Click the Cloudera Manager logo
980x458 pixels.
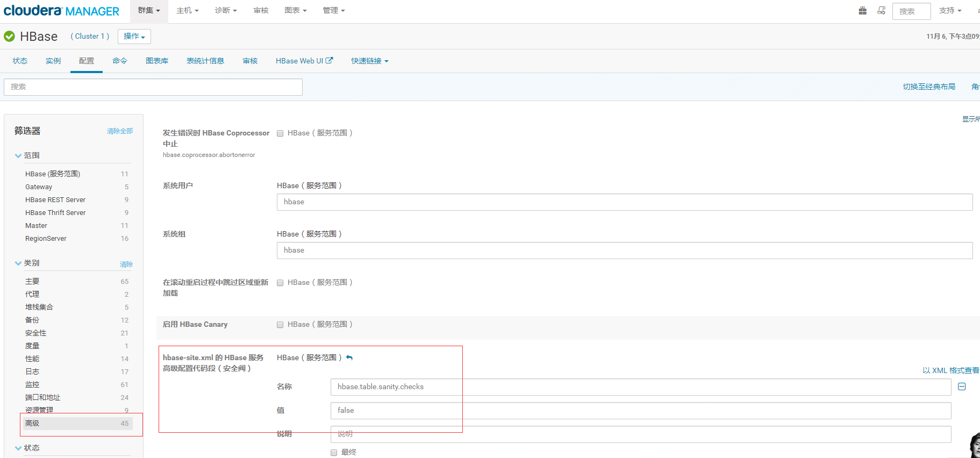tap(61, 11)
